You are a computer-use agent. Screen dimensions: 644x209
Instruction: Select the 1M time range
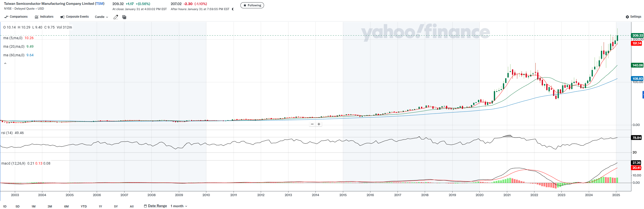click(x=34, y=206)
